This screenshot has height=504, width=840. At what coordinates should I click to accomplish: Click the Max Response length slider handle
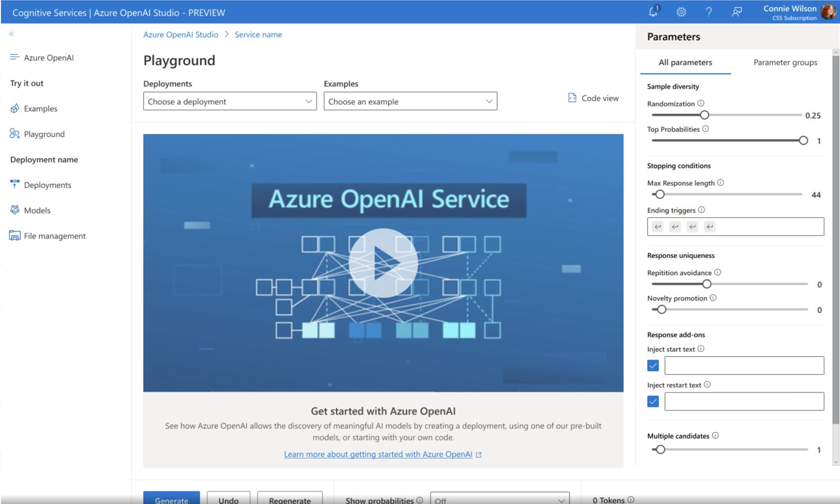pos(660,194)
